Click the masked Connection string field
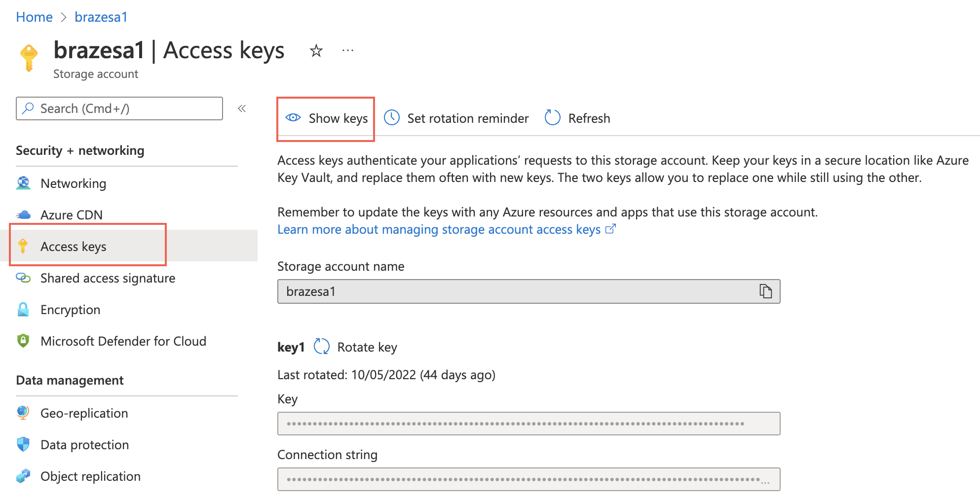 (528, 479)
